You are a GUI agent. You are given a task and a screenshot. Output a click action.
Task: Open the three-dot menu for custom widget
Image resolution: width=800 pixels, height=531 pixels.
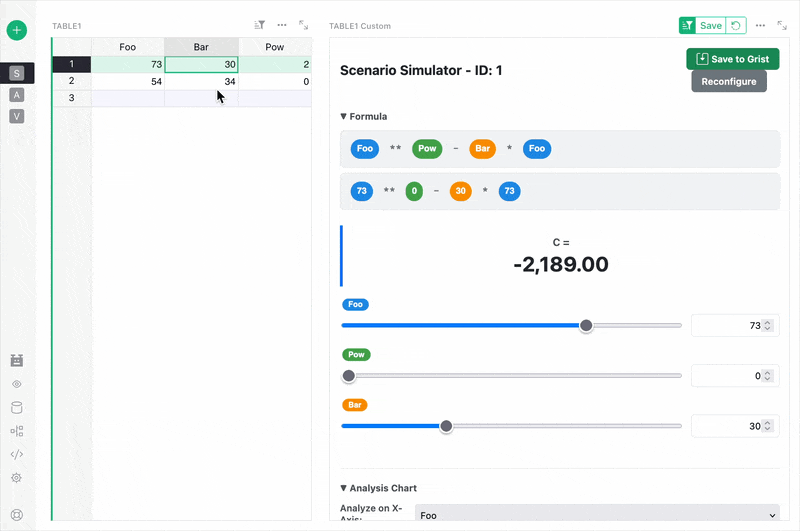(761, 25)
